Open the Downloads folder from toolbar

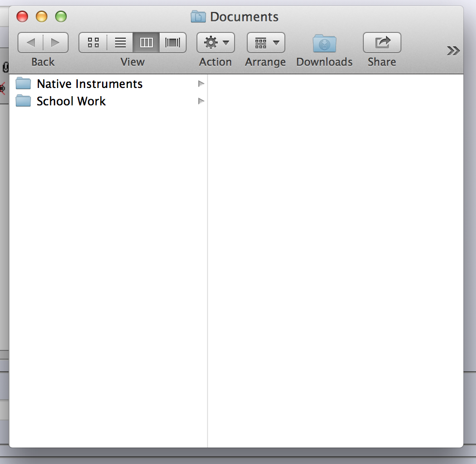tap(325, 43)
